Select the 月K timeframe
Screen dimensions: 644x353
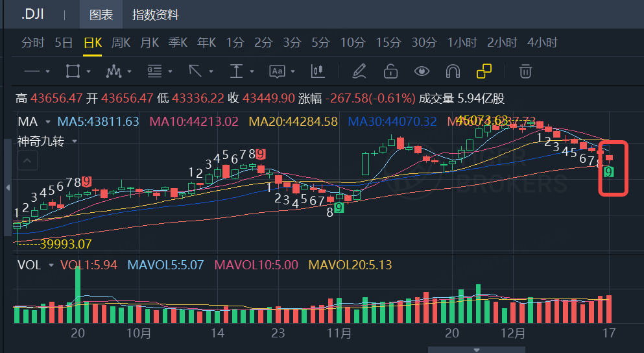pos(150,42)
